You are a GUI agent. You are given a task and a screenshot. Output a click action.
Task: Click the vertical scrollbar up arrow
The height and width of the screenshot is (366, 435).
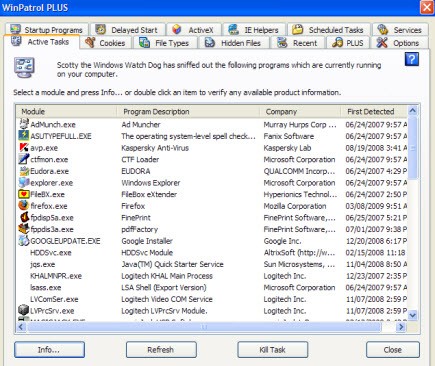click(412, 111)
